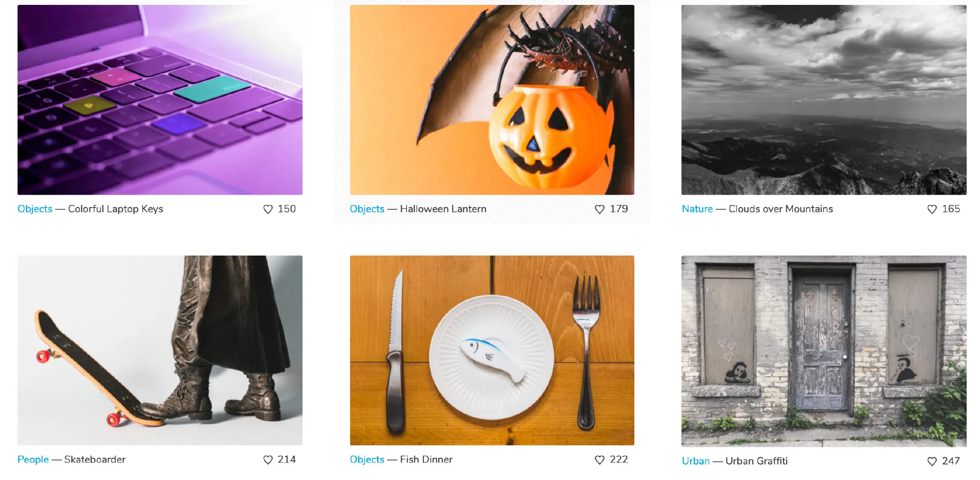Image resolution: width=980 pixels, height=480 pixels.
Task: Heart the Urban Graffiti photo
Action: tap(932, 462)
